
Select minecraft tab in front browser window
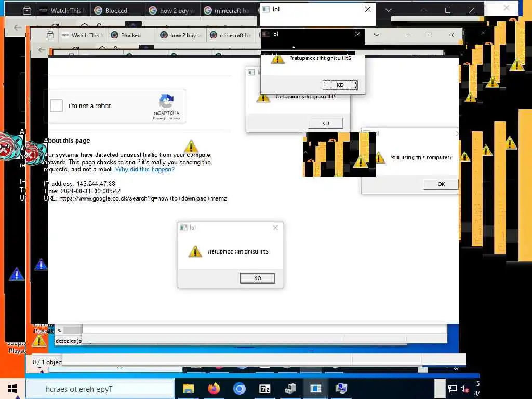(x=231, y=35)
